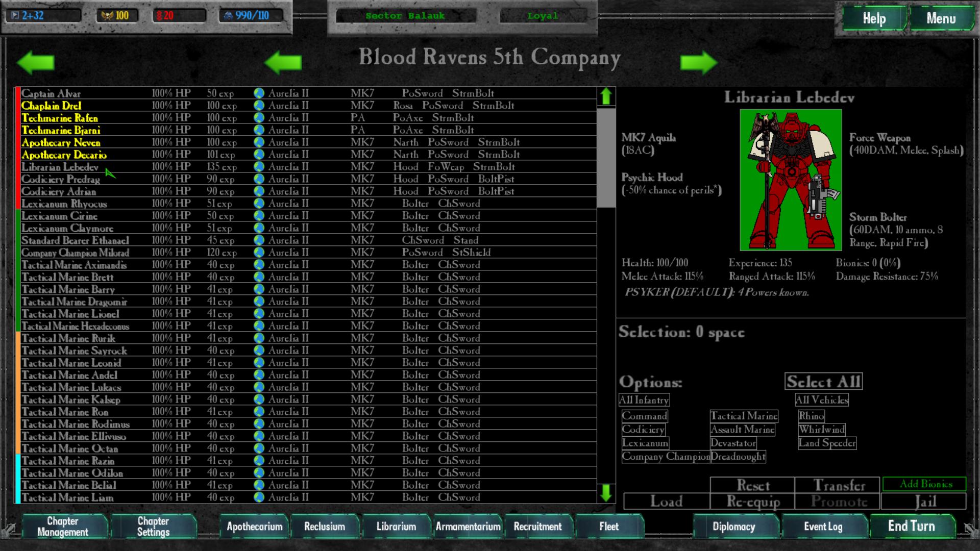Image resolution: width=980 pixels, height=551 pixels.
Task: Open the Apothecarium tab
Action: pos(254,527)
